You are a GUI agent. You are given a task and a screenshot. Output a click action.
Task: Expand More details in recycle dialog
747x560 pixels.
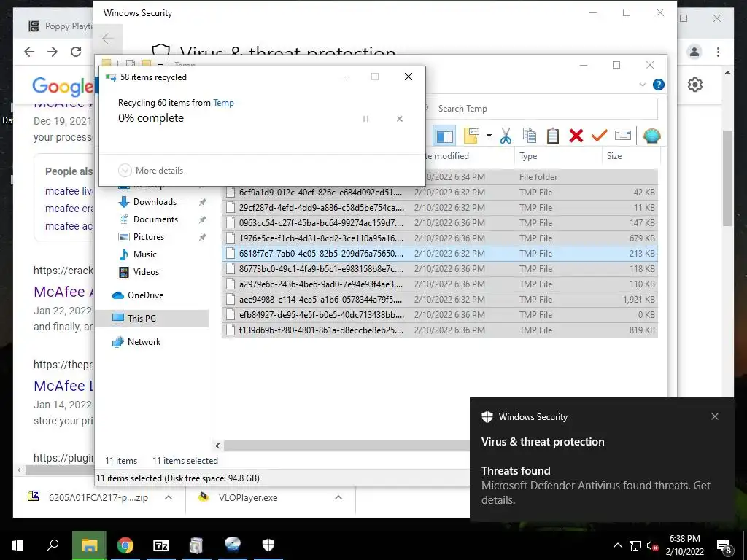coord(150,171)
